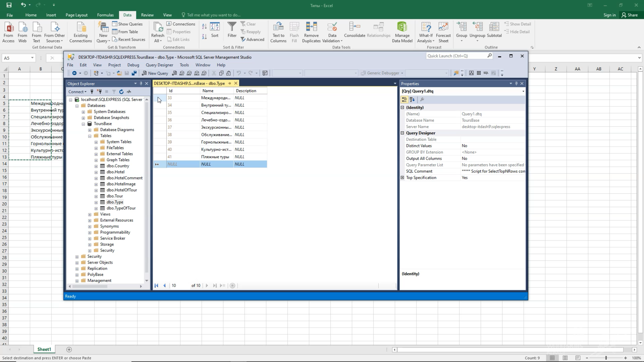Viewport: 644px width, 362px height.
Task: Close the dbo.Type document tab
Action: click(x=236, y=83)
